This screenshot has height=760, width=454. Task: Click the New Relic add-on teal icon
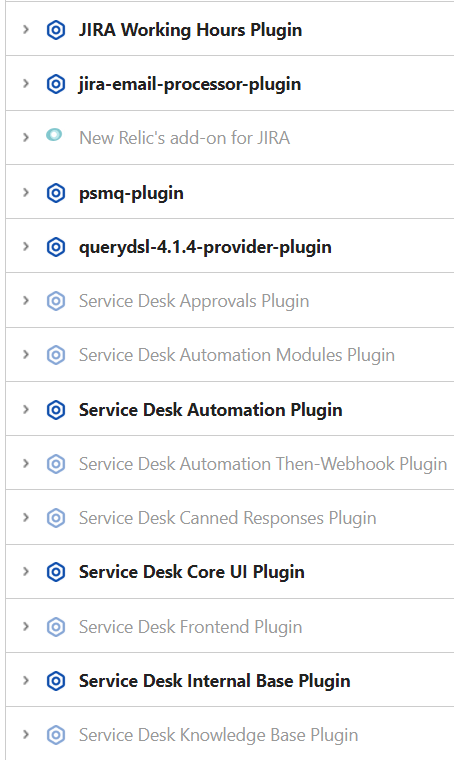click(x=54, y=135)
